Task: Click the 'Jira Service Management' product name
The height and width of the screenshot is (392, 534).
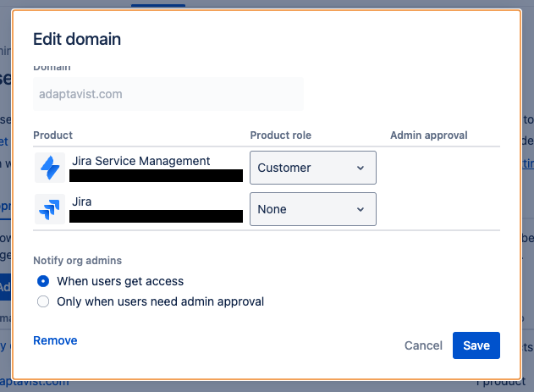Action: point(141,161)
